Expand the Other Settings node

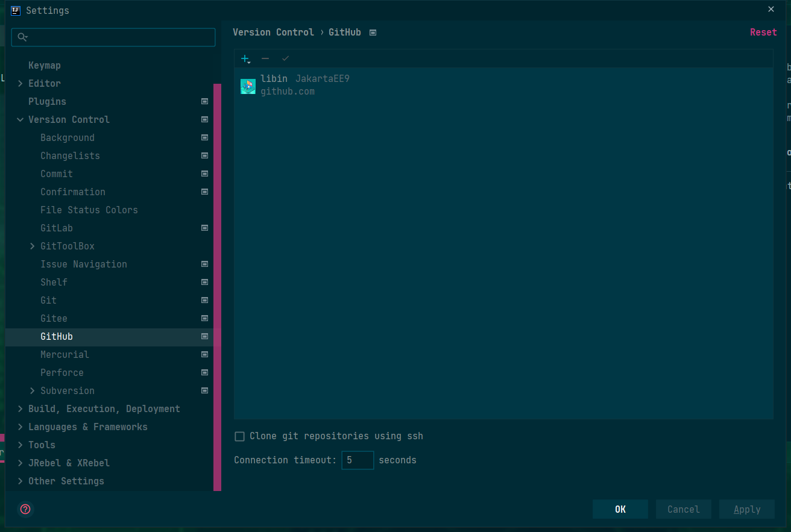[x=20, y=481]
